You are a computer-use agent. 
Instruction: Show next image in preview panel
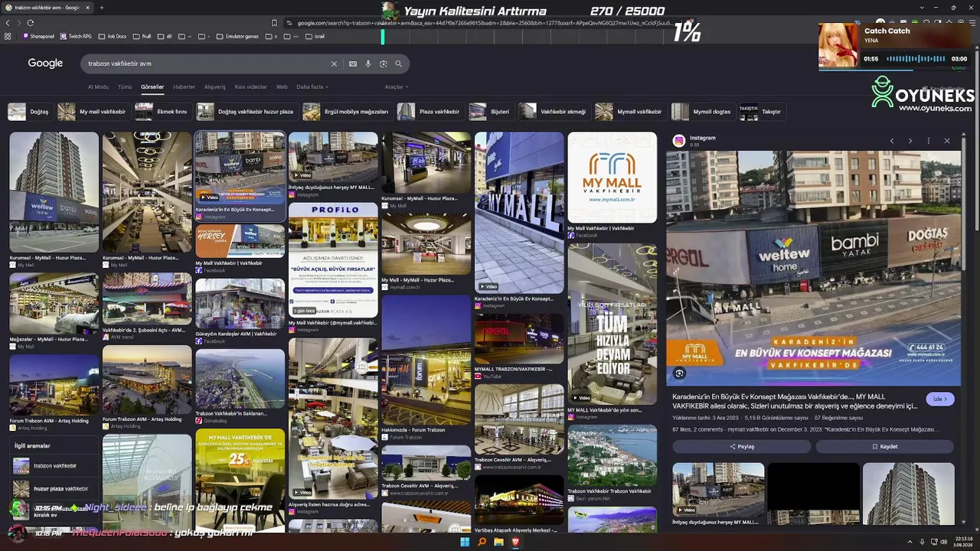[910, 141]
